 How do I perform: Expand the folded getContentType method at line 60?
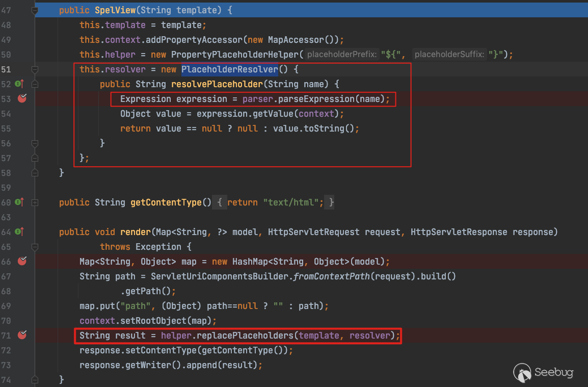click(35, 203)
